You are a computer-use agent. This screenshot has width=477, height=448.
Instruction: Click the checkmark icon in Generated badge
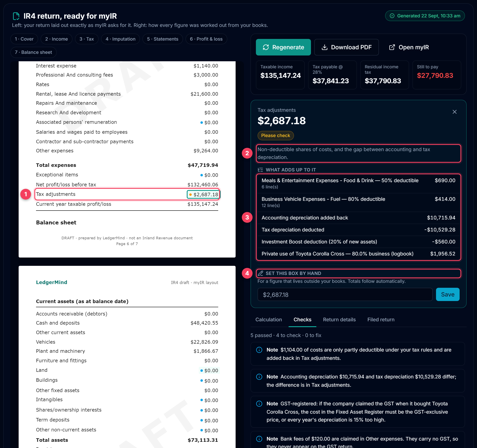pos(392,16)
